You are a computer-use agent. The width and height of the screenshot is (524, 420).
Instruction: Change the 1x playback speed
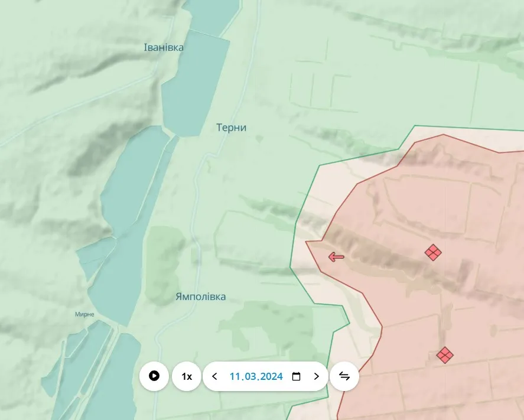click(x=186, y=376)
